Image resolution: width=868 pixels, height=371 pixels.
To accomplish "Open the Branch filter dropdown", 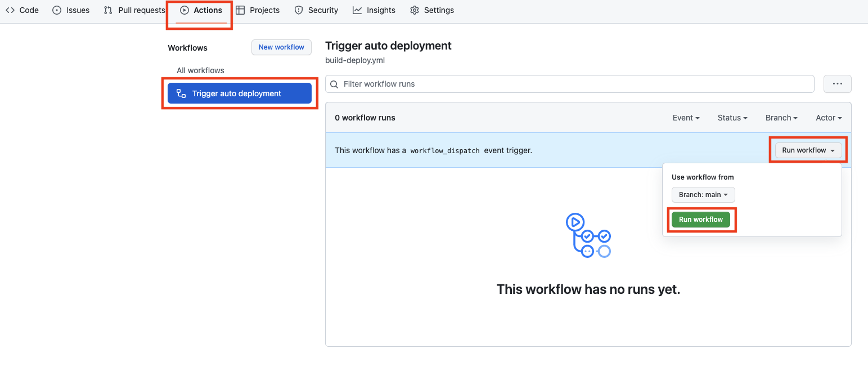I will pos(782,118).
